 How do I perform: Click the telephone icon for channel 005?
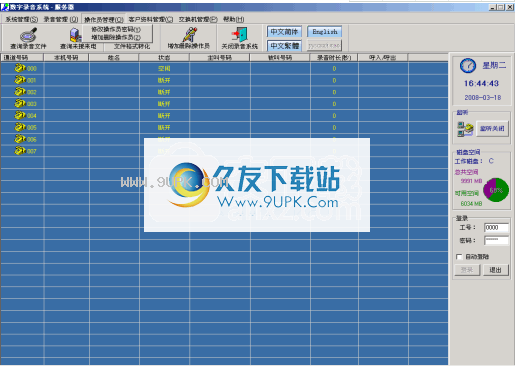pyautogui.click(x=20, y=127)
